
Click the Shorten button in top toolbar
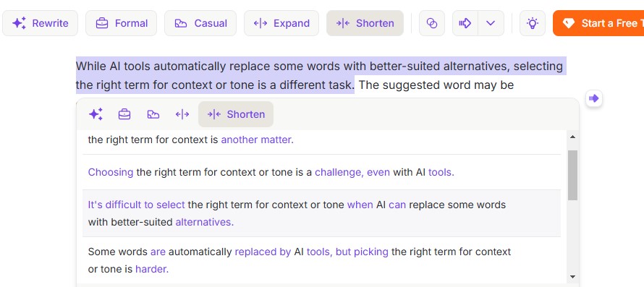coord(365,23)
